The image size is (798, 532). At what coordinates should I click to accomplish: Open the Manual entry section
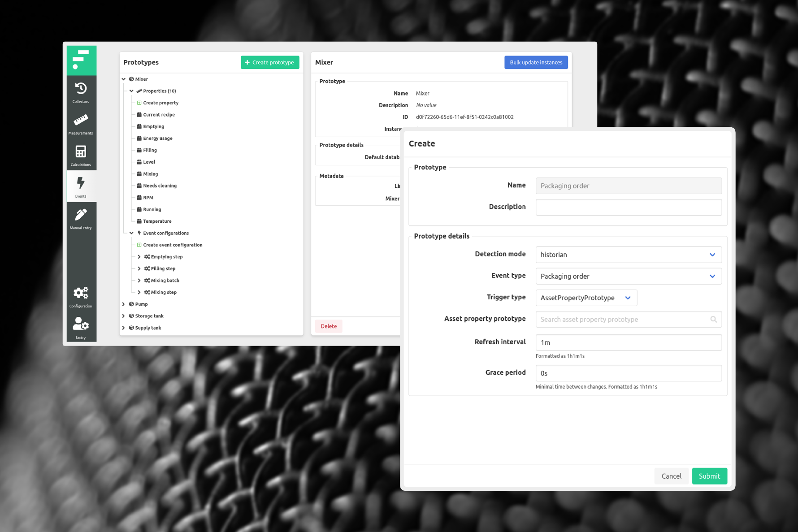coord(81,218)
